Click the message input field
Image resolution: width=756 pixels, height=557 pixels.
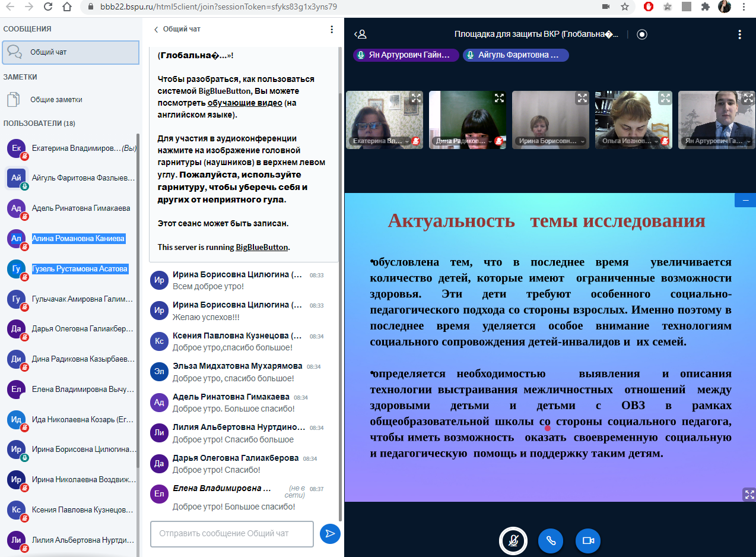(x=232, y=533)
